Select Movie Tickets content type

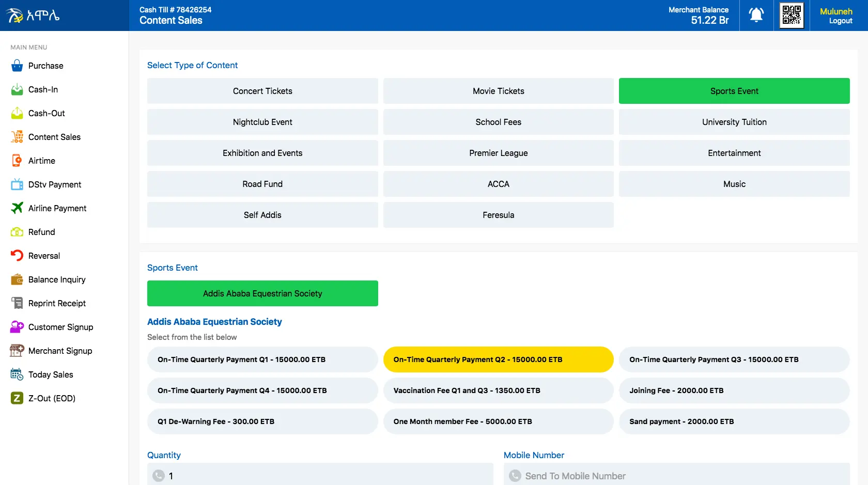(498, 91)
